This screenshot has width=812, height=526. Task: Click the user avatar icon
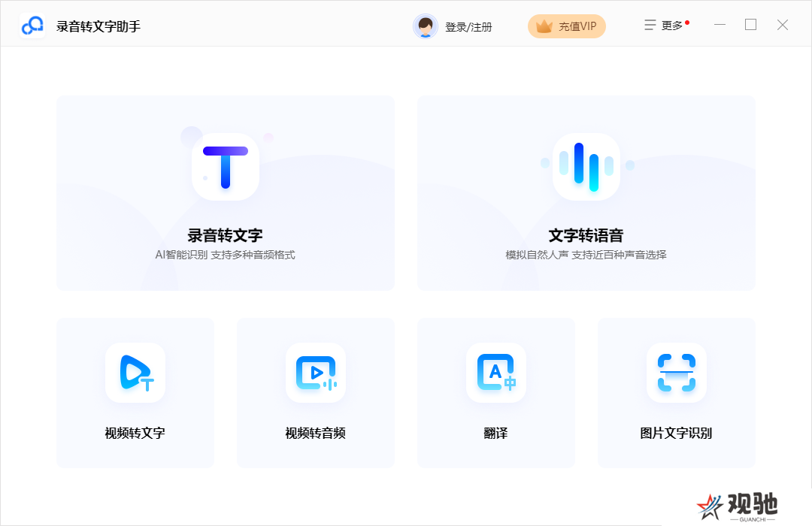[426, 26]
